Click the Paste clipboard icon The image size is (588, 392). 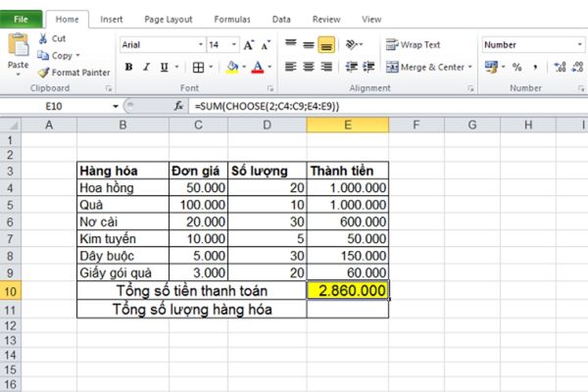[18, 45]
